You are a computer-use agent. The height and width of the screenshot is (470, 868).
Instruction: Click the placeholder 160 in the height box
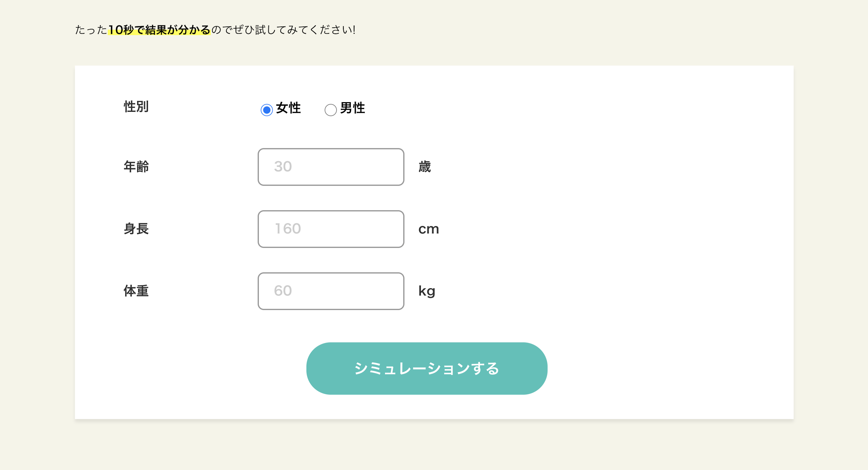click(288, 229)
